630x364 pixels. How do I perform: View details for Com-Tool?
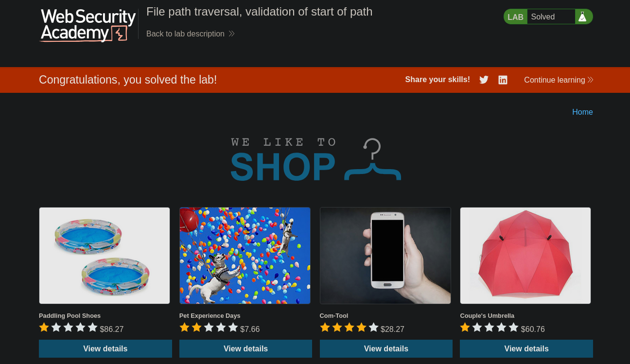386,348
